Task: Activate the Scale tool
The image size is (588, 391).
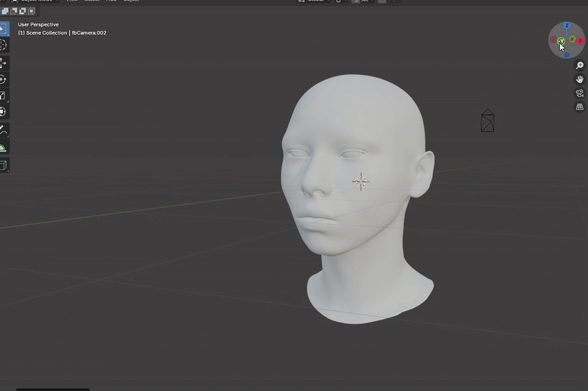Action: coord(3,96)
